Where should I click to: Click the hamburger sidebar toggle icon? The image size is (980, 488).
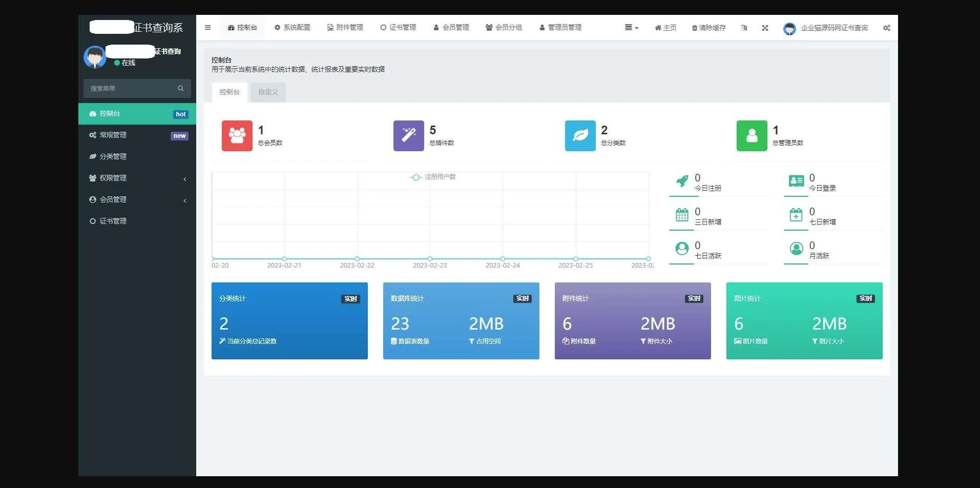tap(207, 28)
